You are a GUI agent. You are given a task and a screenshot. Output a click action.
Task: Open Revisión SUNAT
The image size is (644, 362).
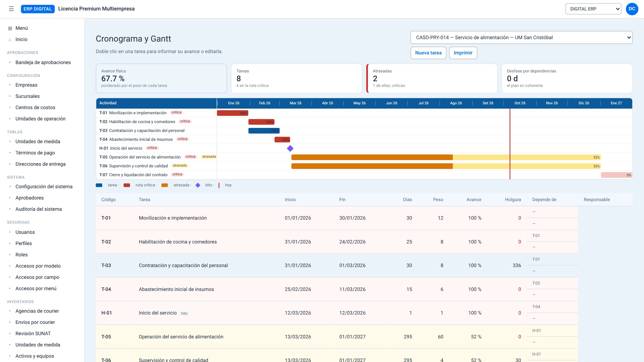[x=33, y=334]
